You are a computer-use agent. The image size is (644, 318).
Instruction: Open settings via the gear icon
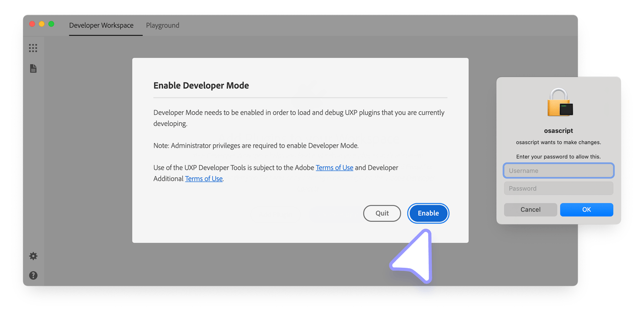tap(33, 256)
